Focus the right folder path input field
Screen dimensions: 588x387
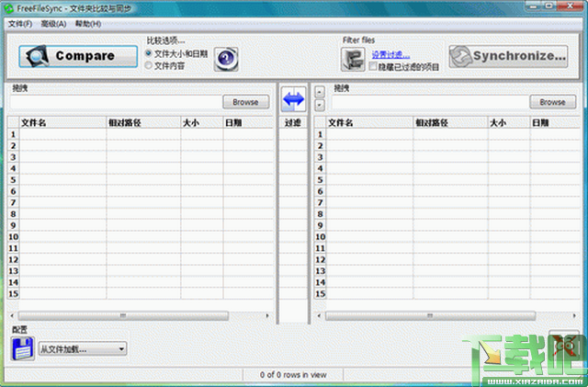430,102
